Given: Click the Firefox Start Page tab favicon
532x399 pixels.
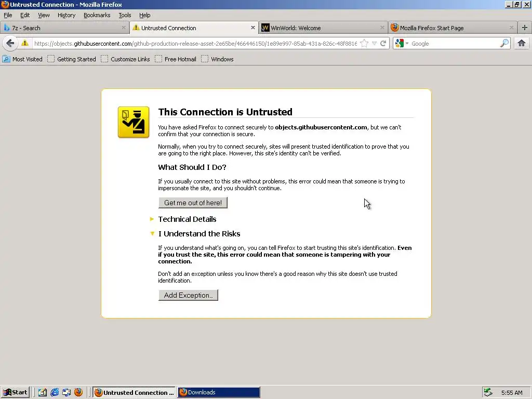Looking at the screenshot, I should (x=395, y=28).
